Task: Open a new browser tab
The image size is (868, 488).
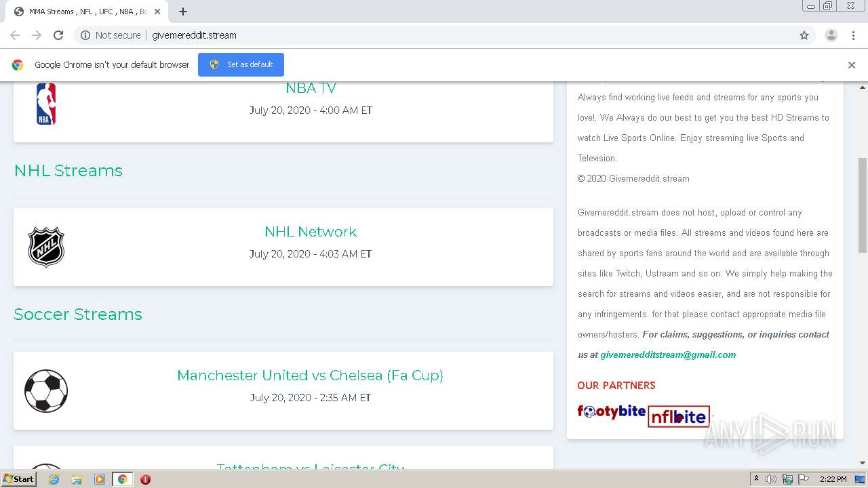Action: (x=183, y=12)
